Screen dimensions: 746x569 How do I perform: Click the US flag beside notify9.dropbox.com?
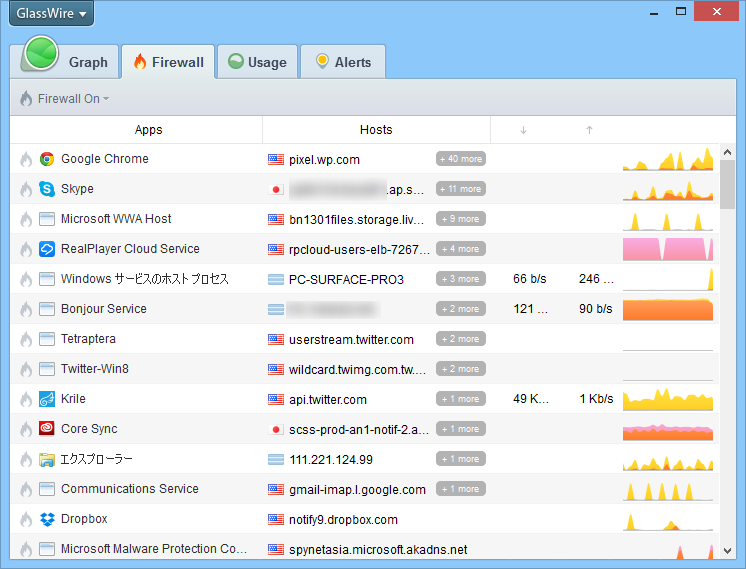pyautogui.click(x=276, y=520)
